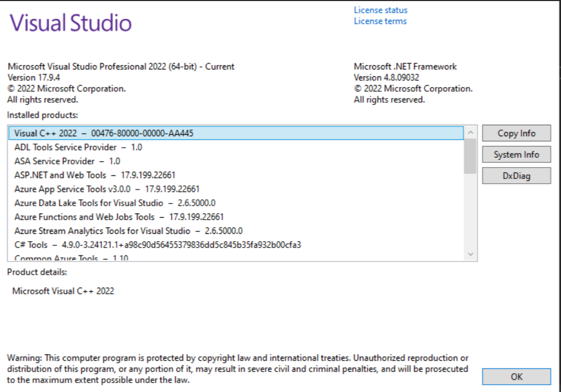Open the License terms page

379,21
